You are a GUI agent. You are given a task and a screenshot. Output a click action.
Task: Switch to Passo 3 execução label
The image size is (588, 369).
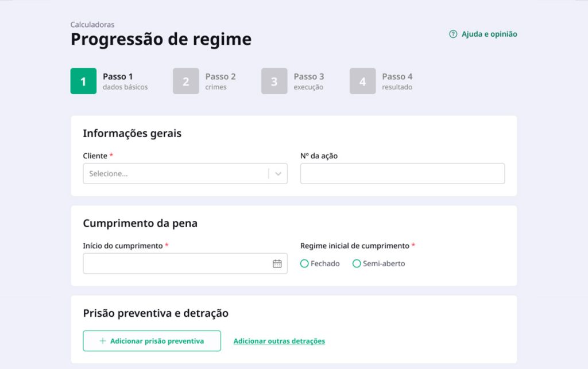(x=308, y=81)
